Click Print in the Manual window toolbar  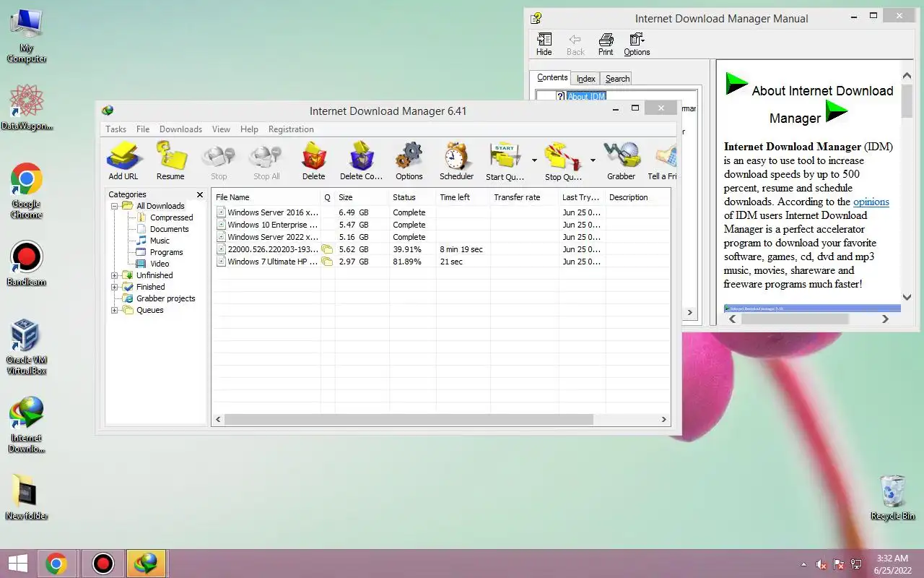606,44
